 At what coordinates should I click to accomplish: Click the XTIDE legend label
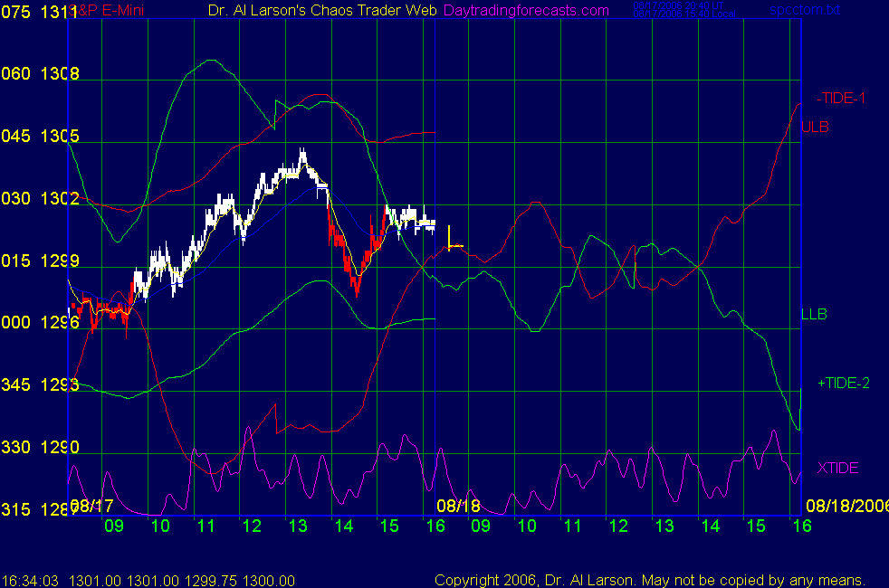coord(837,468)
